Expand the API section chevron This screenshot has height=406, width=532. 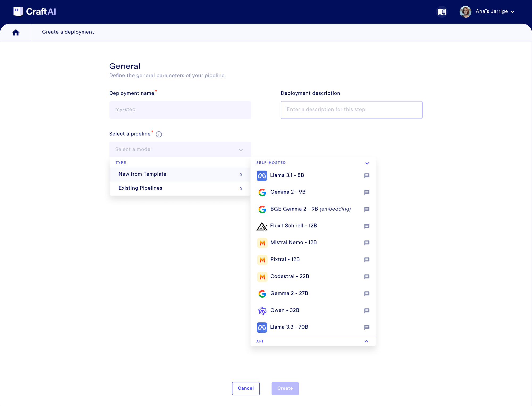click(367, 341)
